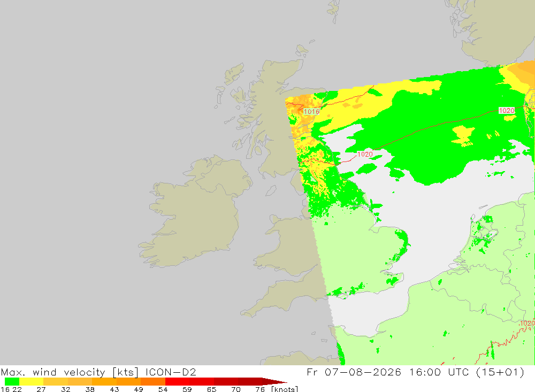535x392 pixels.
Task: Click the '70' value under the legend
Action: 236,389
